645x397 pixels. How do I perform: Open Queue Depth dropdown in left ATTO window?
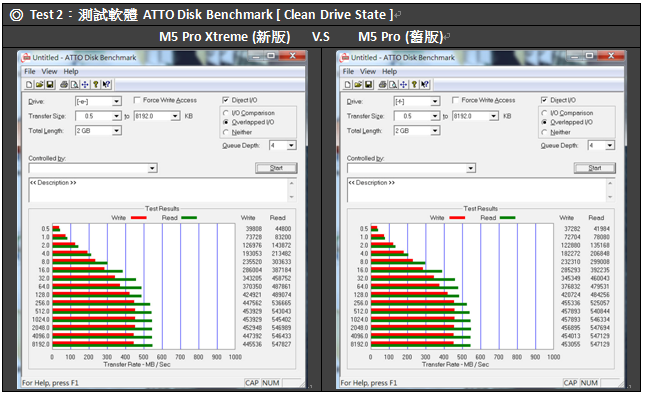point(291,145)
